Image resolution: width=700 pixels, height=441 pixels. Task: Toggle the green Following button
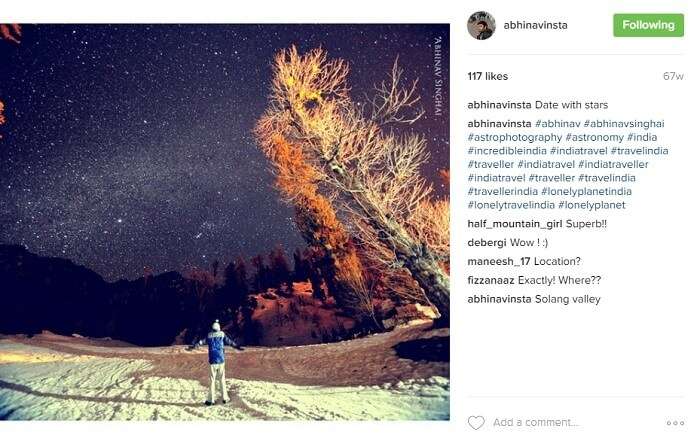point(648,25)
